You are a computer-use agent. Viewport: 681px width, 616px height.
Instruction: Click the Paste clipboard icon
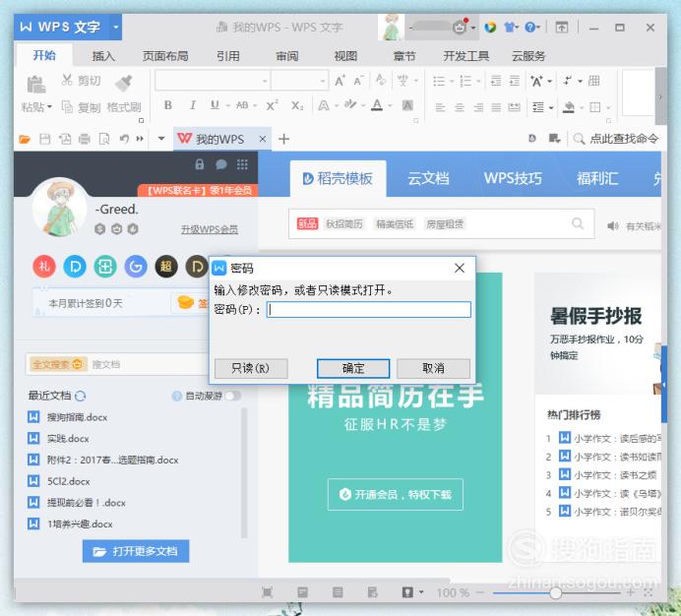(36, 85)
